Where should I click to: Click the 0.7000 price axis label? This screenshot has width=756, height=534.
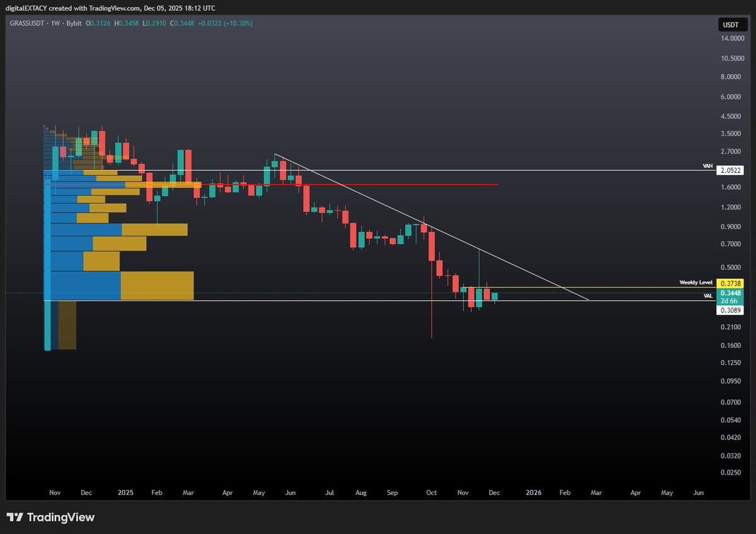coord(732,243)
